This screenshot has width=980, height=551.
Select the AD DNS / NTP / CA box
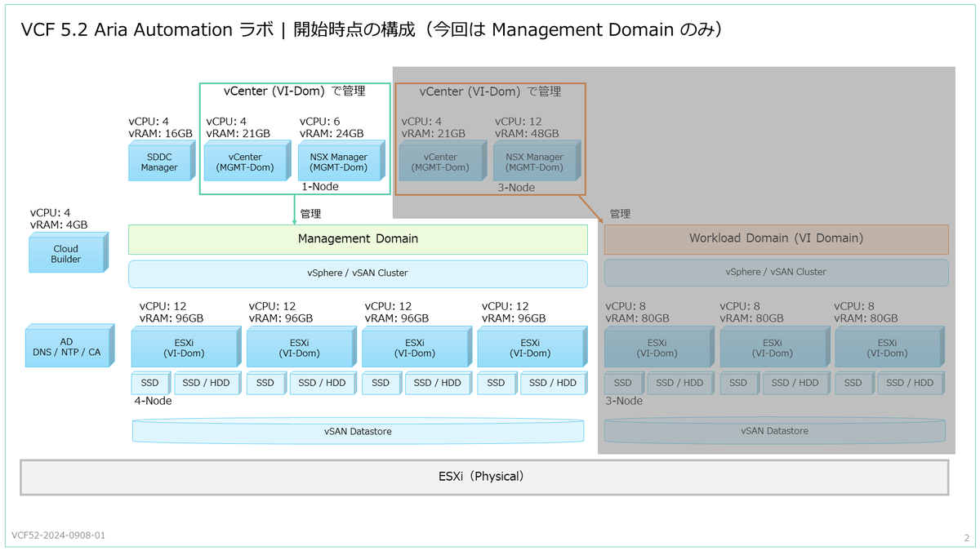tap(69, 347)
